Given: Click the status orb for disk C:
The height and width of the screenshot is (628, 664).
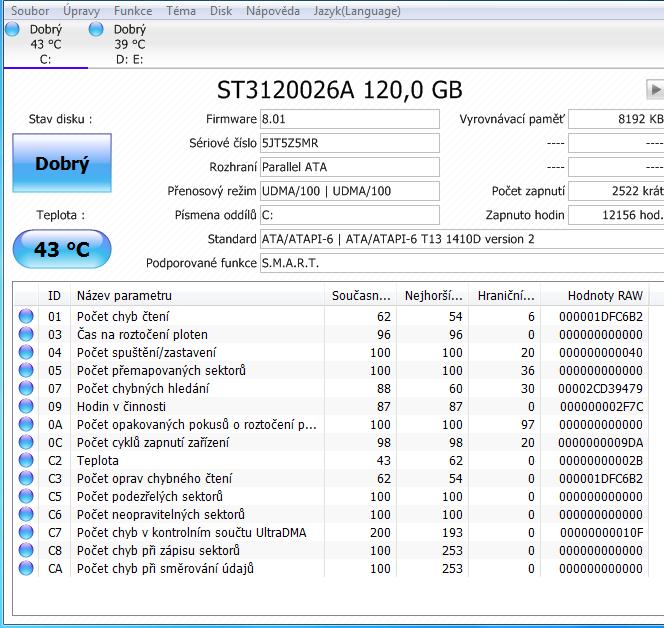Looking at the screenshot, I should [12, 30].
